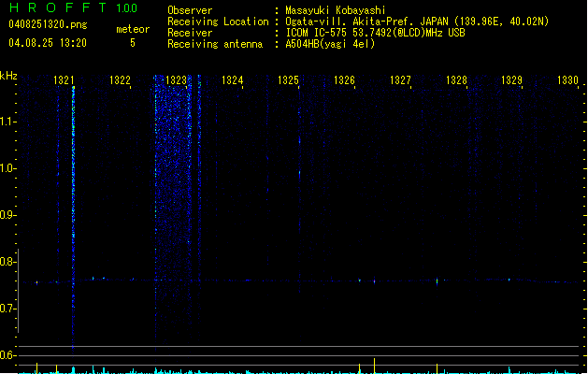Click the 1327 time axis marker
588x374 pixels.
tap(400, 80)
